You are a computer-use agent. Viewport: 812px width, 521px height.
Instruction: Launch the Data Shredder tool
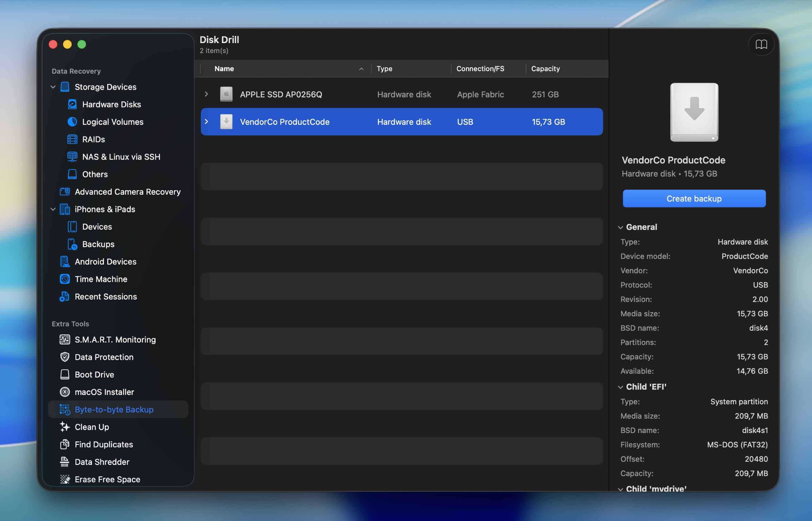101,462
